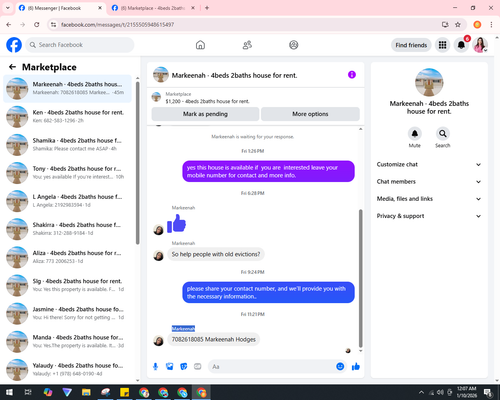
Task: Choose a sticker icon
Action: pos(184,367)
